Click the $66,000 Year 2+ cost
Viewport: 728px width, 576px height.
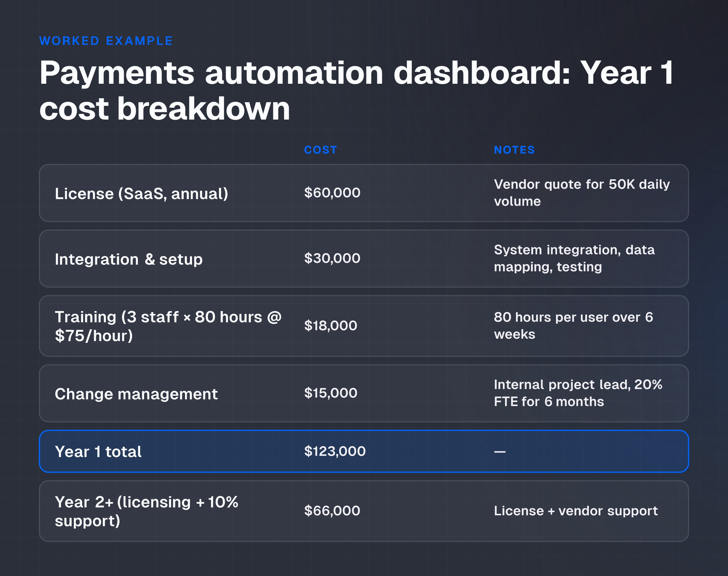pos(332,511)
